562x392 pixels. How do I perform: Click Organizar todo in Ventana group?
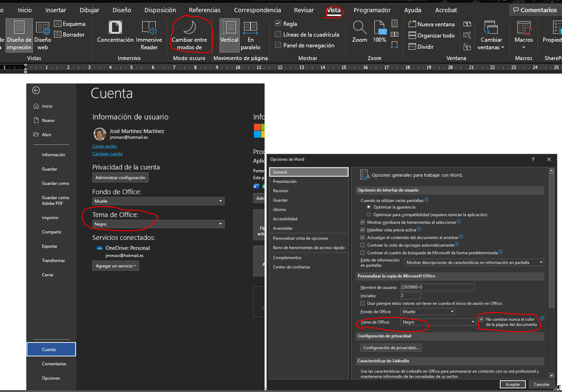[432, 35]
